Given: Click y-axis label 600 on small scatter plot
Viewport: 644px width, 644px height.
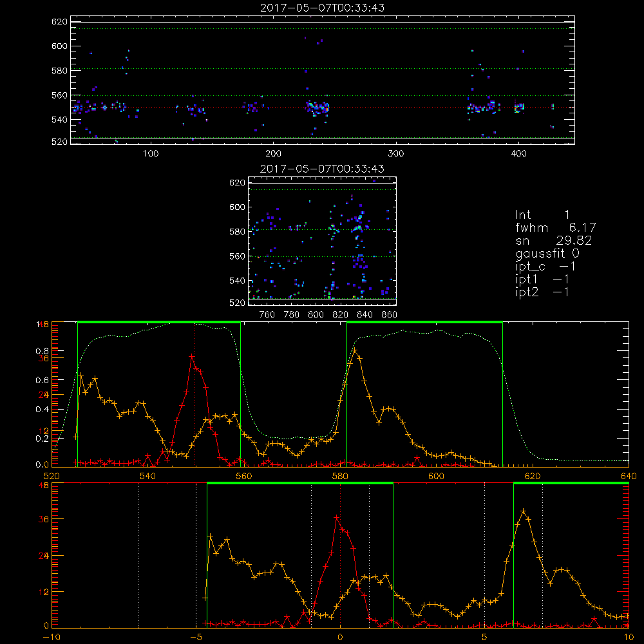Looking at the screenshot, I should click(x=237, y=207).
